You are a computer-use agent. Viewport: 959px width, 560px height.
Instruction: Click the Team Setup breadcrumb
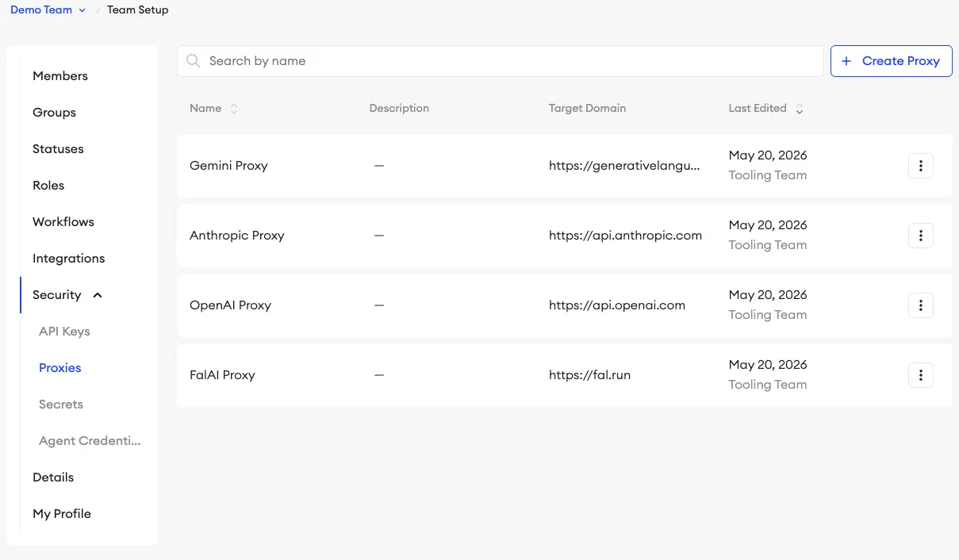(x=138, y=10)
